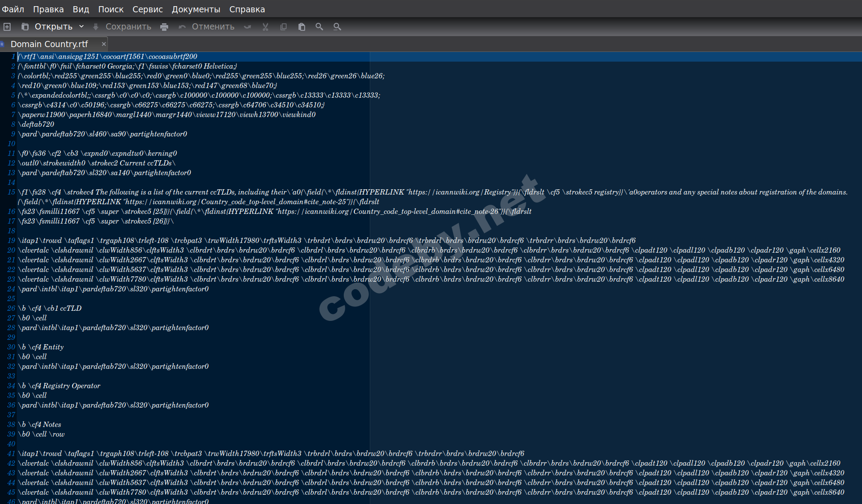862x504 pixels.
Task: Click the '\expandedcolortbl' line 5
Action: click(x=199, y=95)
